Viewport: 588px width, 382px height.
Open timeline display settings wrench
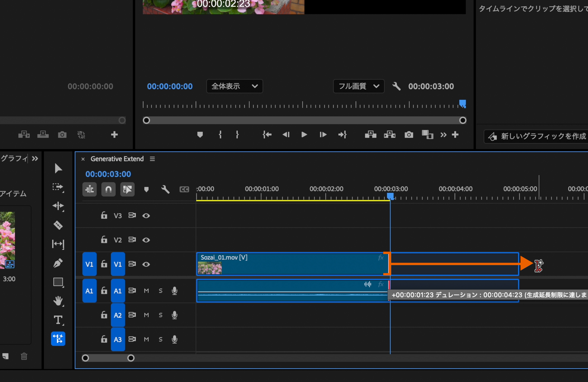click(x=165, y=189)
